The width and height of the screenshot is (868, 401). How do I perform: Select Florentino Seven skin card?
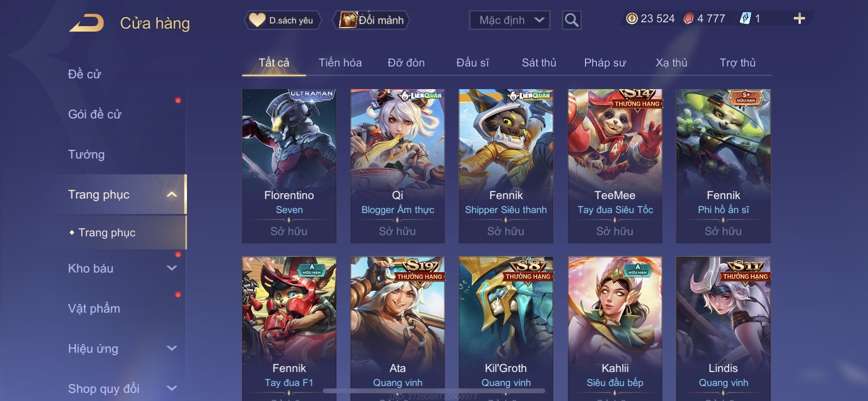(x=289, y=166)
